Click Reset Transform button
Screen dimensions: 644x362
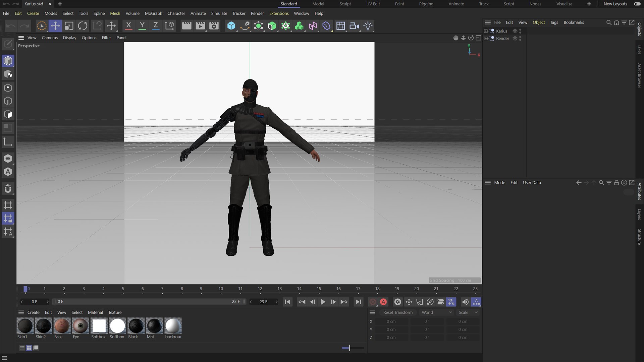pyautogui.click(x=398, y=312)
